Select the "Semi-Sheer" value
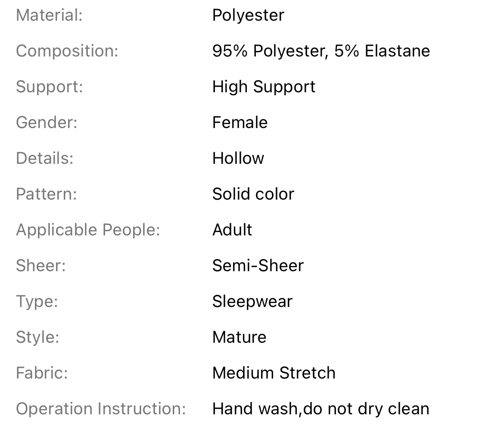Image resolution: width=504 pixels, height=432 pixels. tap(258, 266)
